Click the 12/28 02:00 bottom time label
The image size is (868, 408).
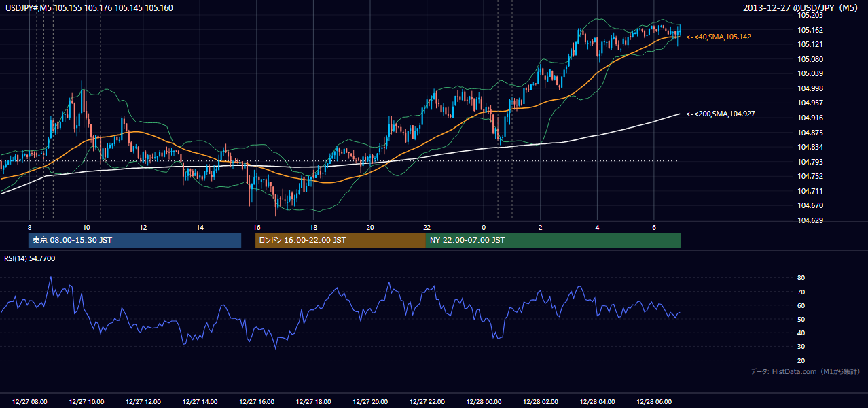tap(541, 402)
